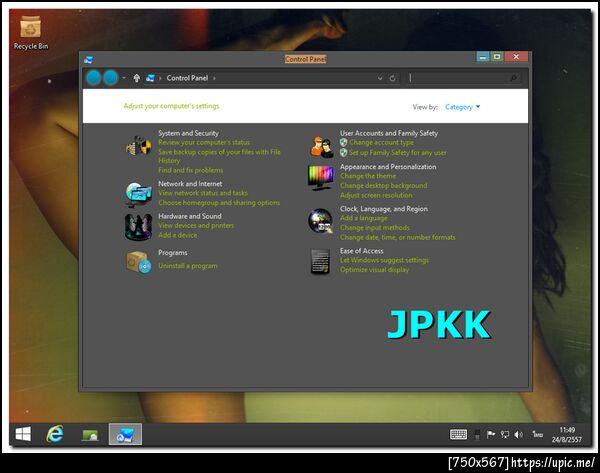Click Change desktop background
Viewport: 600px width, 473px height.
tap(383, 186)
